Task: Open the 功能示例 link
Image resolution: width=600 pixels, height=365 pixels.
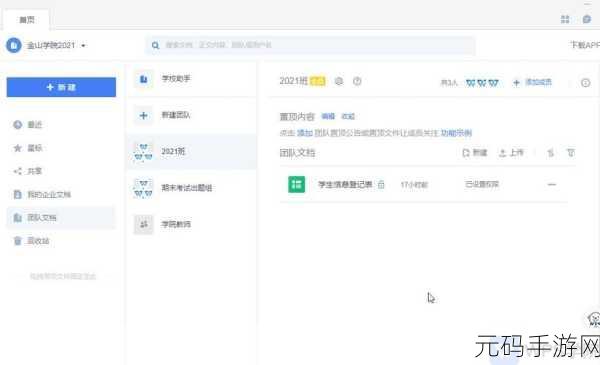Action: [456, 133]
